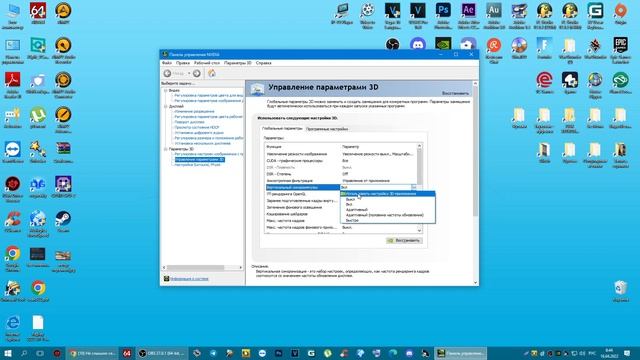Click the Восстановить button below settings list

[x=404, y=240]
